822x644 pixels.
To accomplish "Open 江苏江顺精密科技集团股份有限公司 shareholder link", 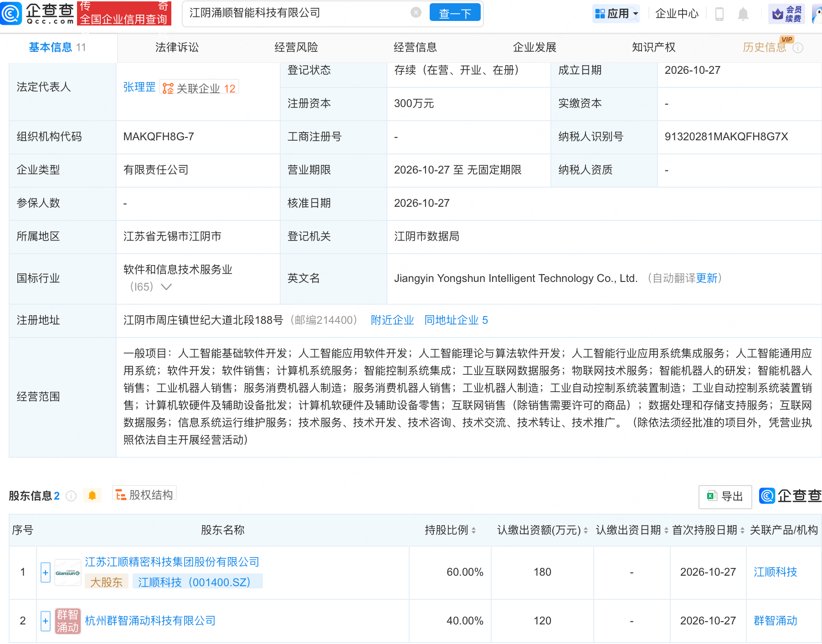I will [x=172, y=562].
